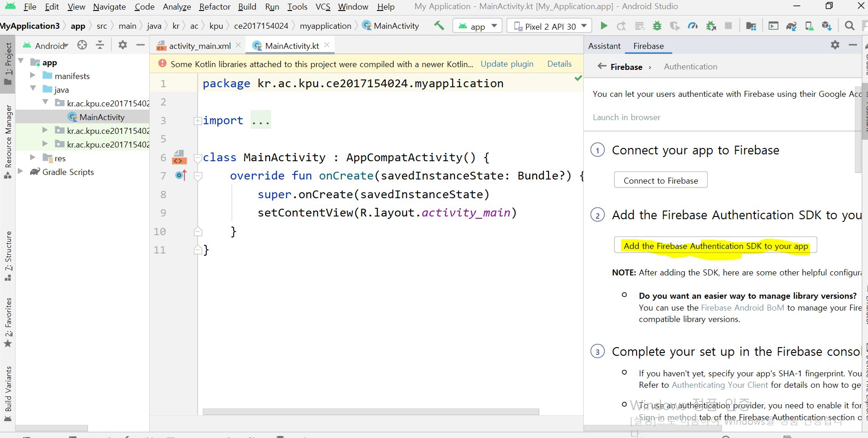Collapse all in the Project panel

(x=100, y=45)
